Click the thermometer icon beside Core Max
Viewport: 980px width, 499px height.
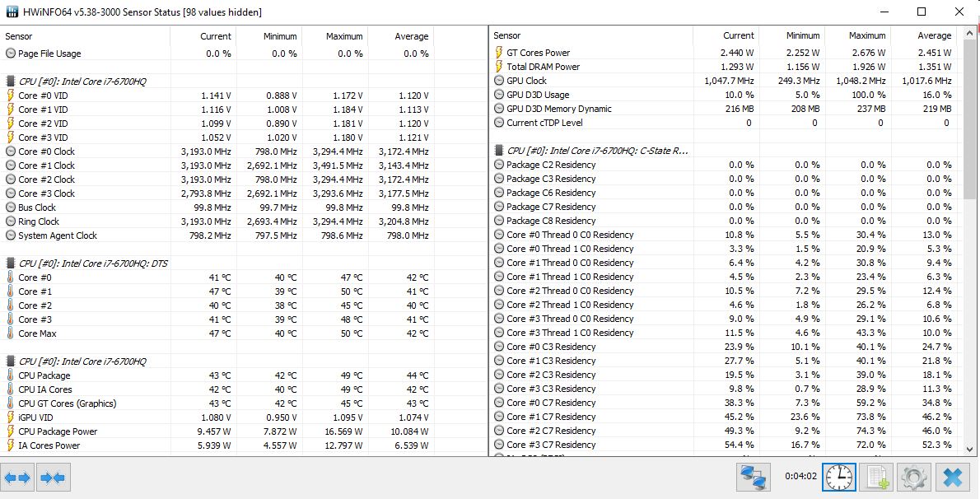(x=11, y=333)
